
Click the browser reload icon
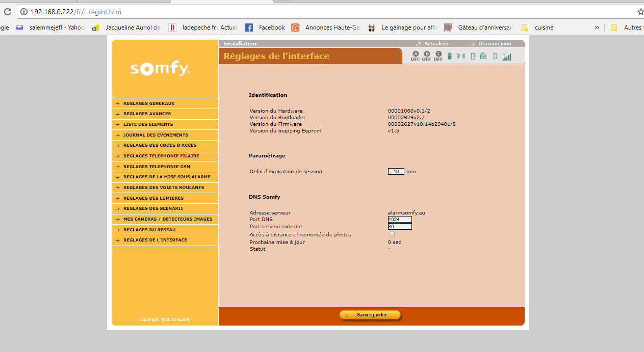coord(7,12)
